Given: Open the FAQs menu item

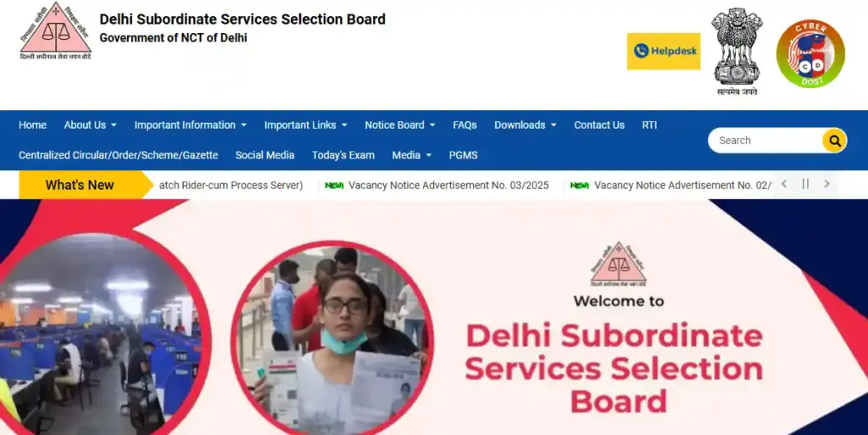Looking at the screenshot, I should [x=465, y=125].
